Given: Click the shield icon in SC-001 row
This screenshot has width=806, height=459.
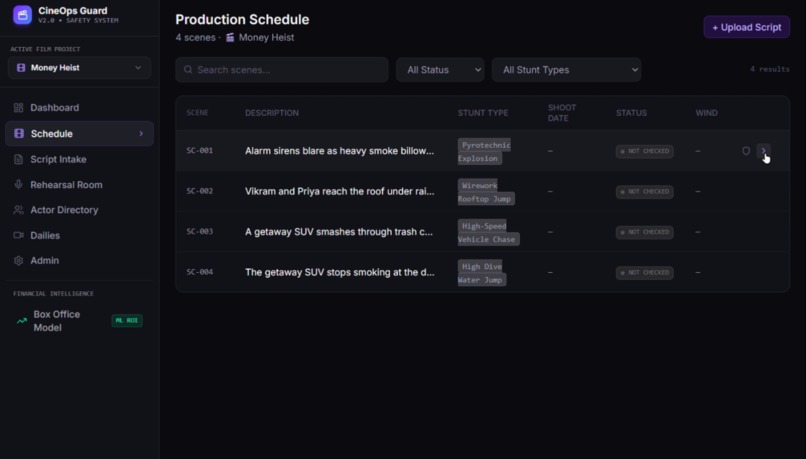Looking at the screenshot, I should [746, 151].
